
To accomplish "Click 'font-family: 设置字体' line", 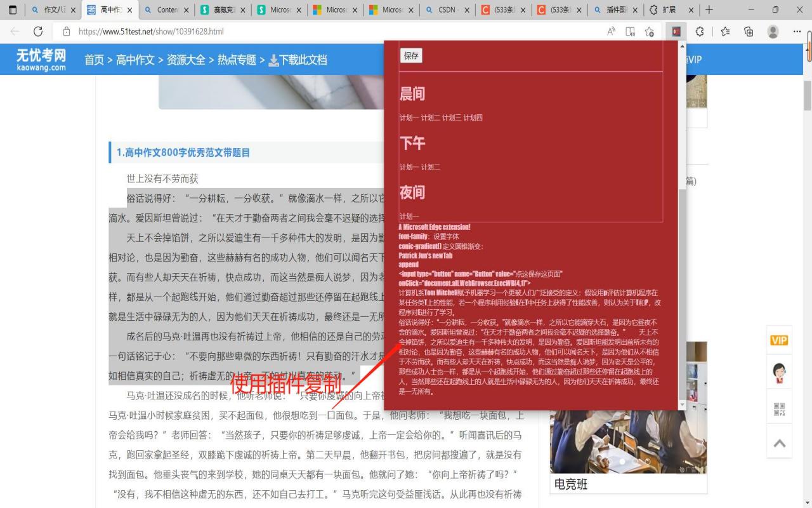I will pos(429,236).
